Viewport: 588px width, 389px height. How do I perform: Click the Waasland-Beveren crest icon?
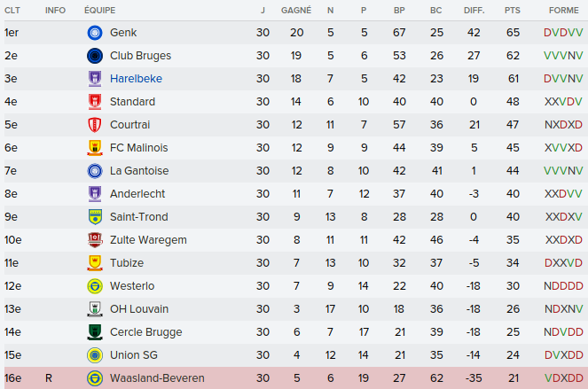click(x=95, y=378)
